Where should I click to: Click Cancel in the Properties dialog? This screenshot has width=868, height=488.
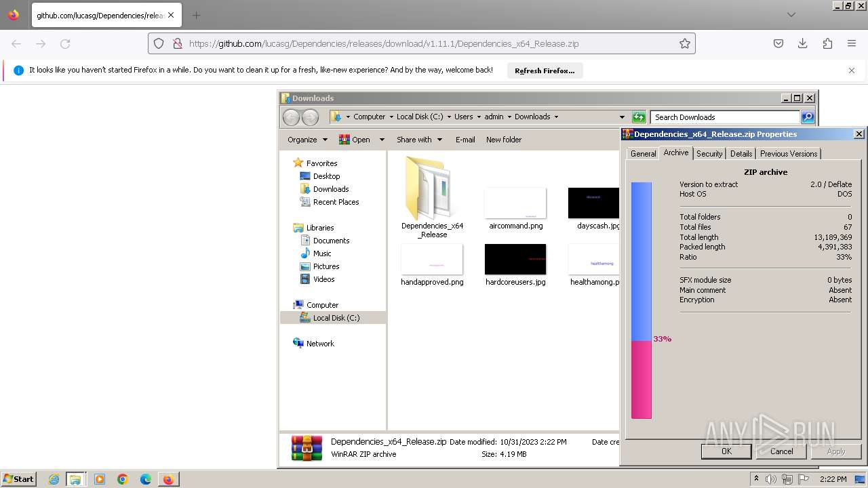pyautogui.click(x=781, y=451)
